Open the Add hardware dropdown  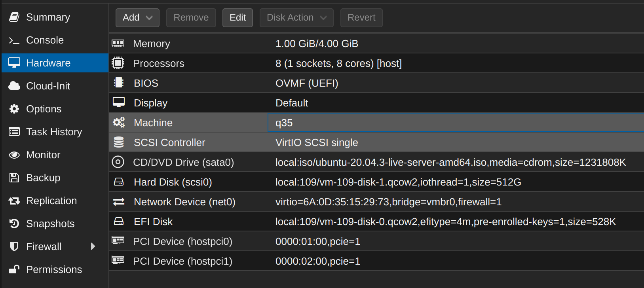(137, 18)
